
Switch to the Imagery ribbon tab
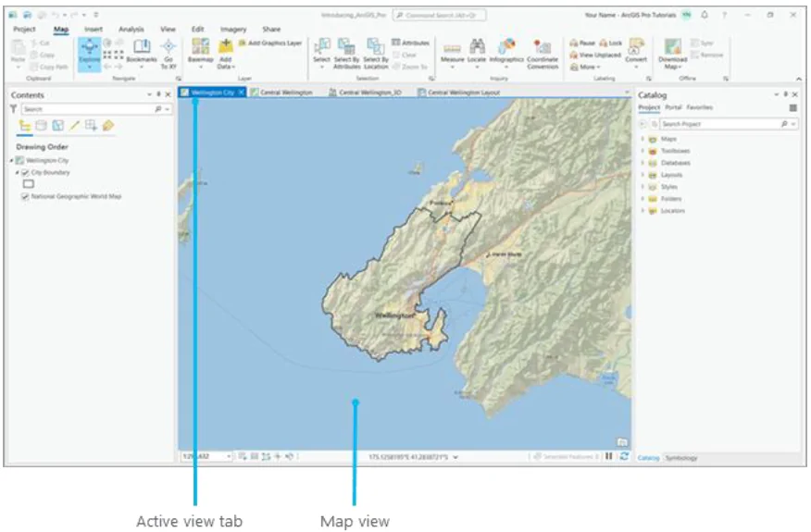[x=233, y=30]
